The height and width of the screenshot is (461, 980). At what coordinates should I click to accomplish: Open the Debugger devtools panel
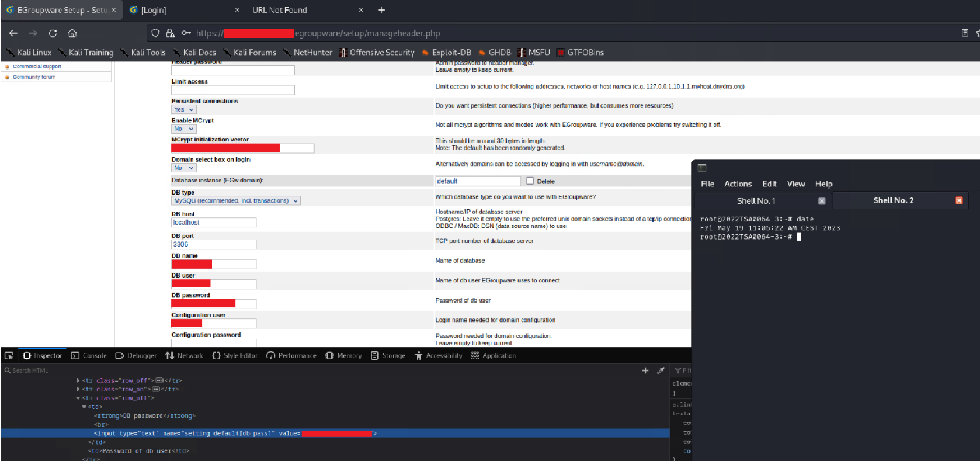tap(136, 355)
